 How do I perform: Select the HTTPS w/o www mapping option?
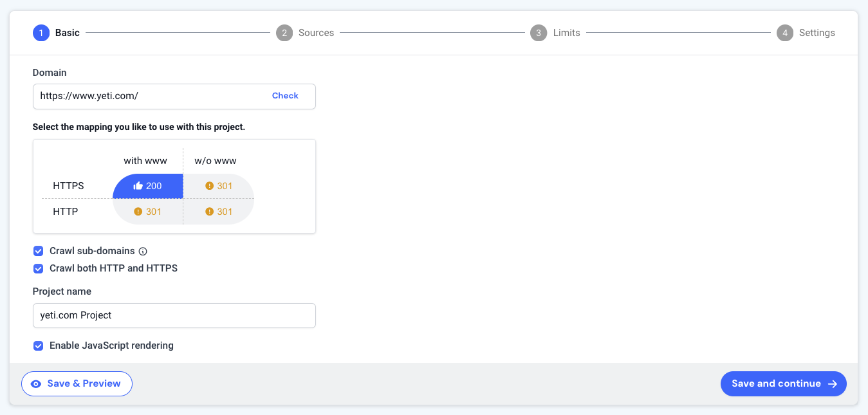pos(217,186)
